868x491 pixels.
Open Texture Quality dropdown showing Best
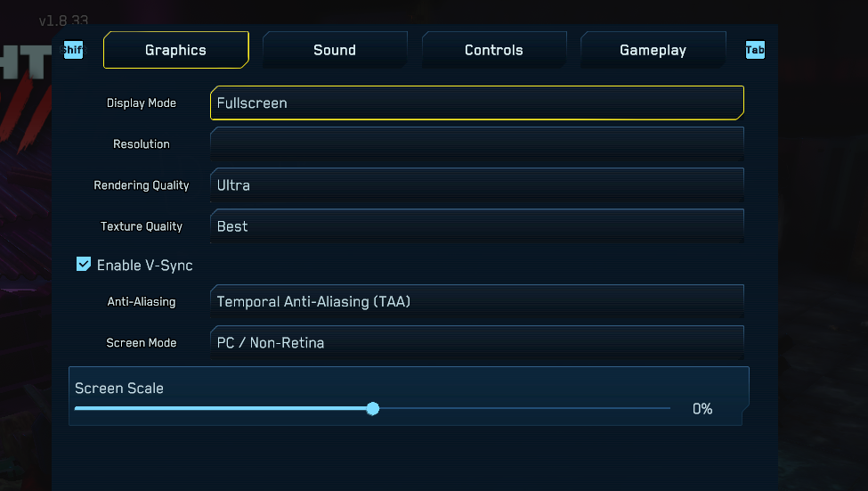click(x=476, y=225)
